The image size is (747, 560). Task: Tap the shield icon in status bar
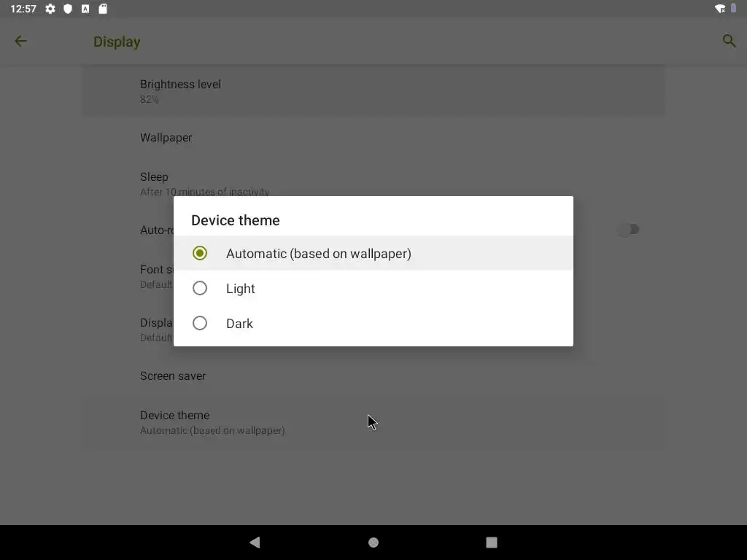tap(68, 9)
